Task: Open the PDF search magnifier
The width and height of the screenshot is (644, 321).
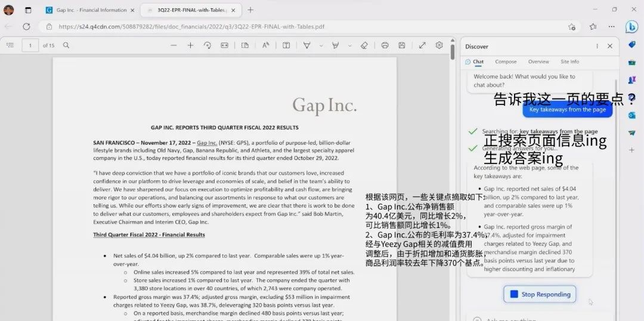Action: point(66,45)
